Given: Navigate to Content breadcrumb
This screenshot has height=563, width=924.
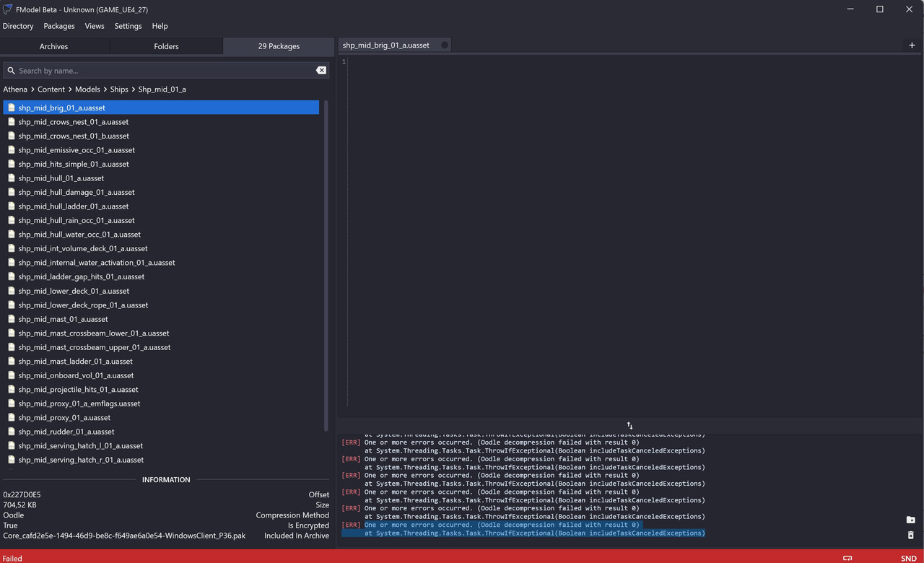Looking at the screenshot, I should [51, 90].
